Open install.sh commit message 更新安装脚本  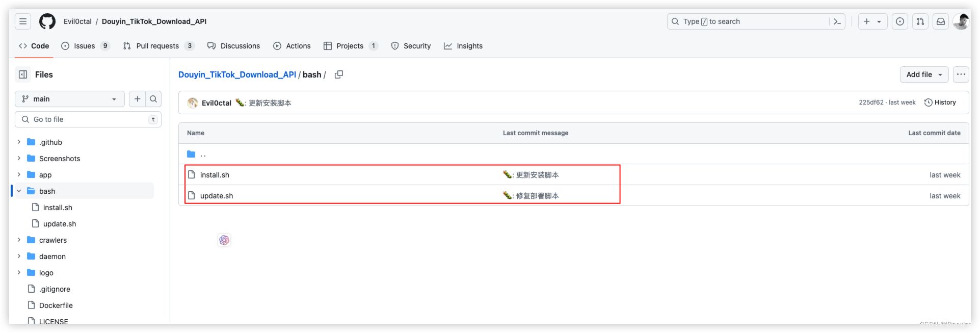pos(538,175)
